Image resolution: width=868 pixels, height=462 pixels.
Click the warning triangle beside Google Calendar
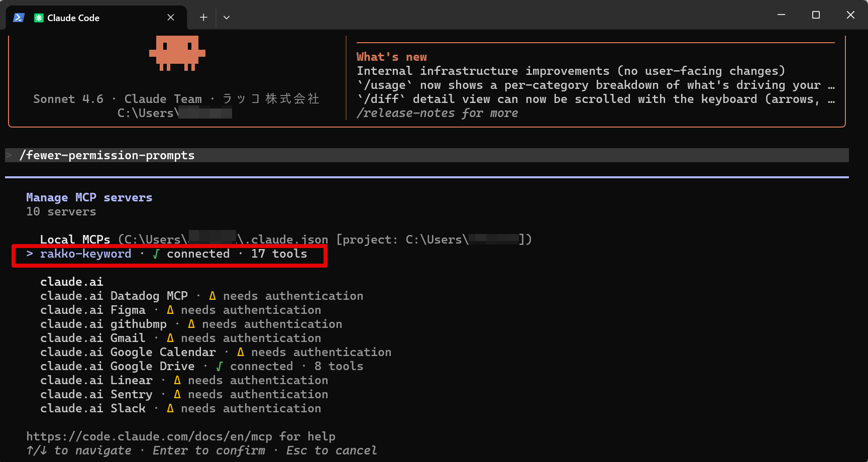[241, 352]
